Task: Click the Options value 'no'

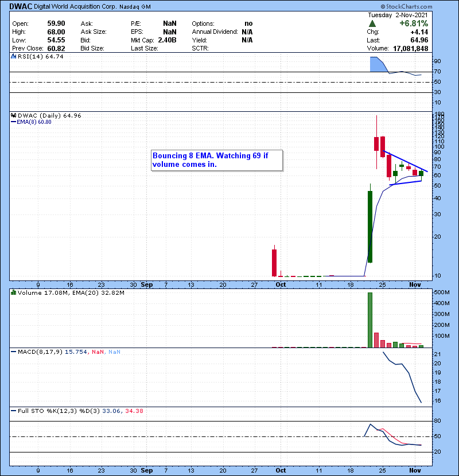Action: click(x=248, y=24)
